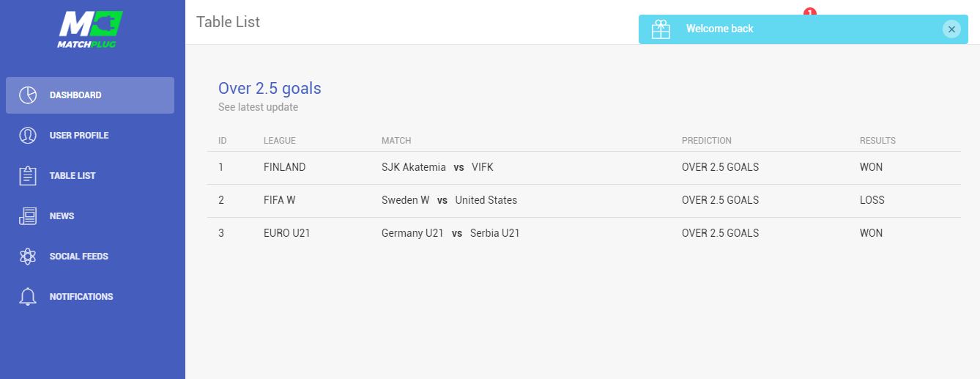Select the User Profile person icon
980x379 pixels.
coord(28,136)
